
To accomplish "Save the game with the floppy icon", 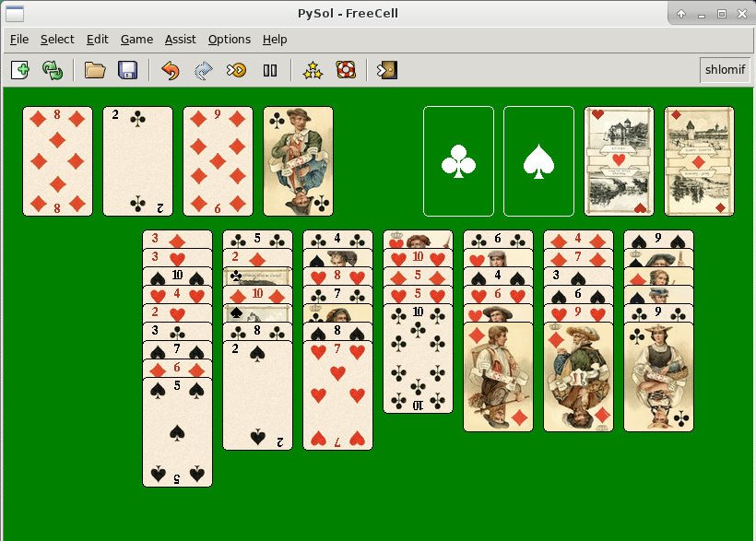I will click(x=128, y=70).
